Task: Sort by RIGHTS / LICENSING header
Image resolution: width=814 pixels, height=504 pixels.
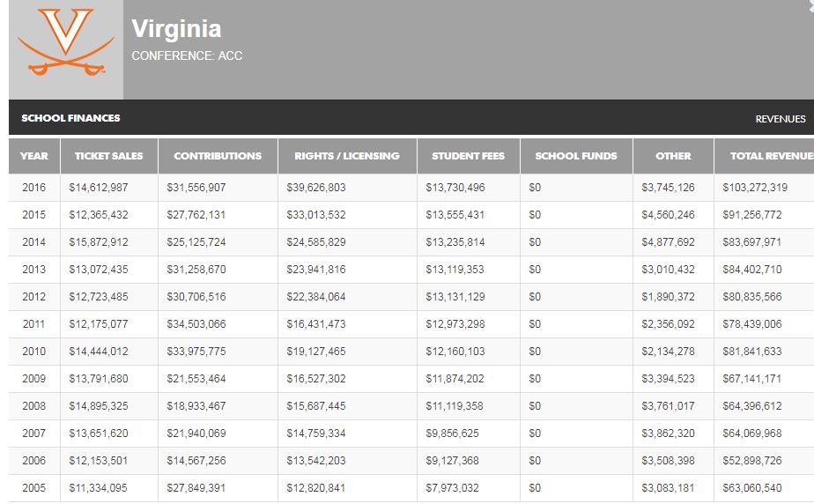Action: pyautogui.click(x=347, y=156)
